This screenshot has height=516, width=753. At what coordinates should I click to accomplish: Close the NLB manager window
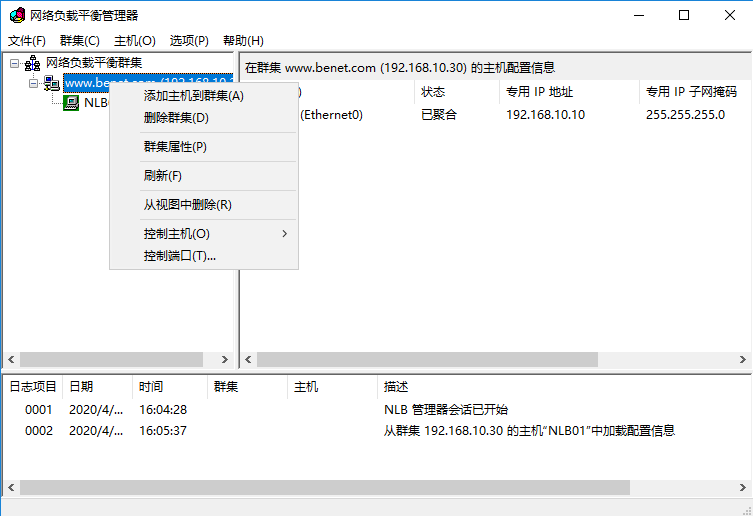(x=729, y=15)
